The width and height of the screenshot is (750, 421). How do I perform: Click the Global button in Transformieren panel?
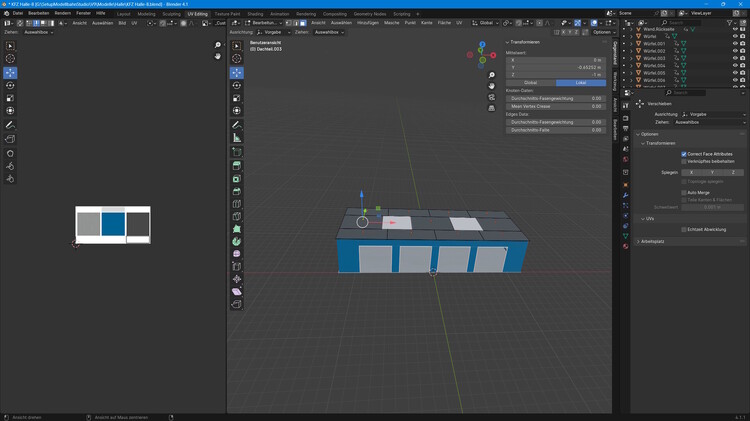pyautogui.click(x=531, y=82)
